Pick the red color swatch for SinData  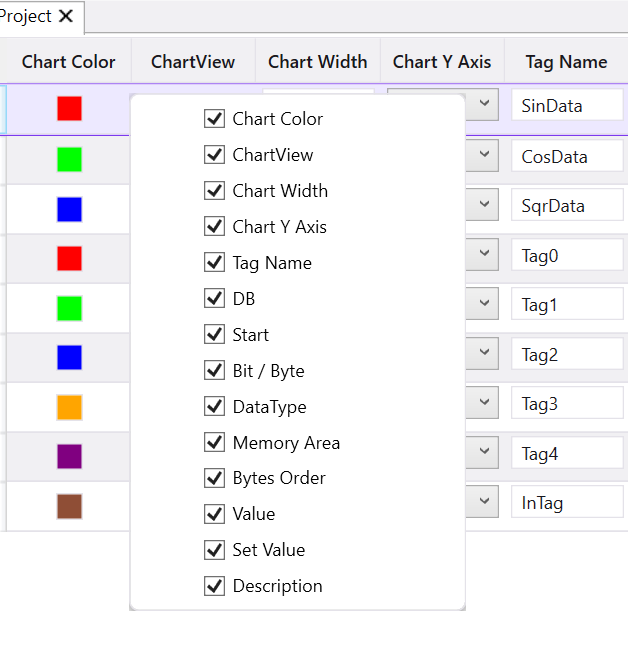point(70,109)
